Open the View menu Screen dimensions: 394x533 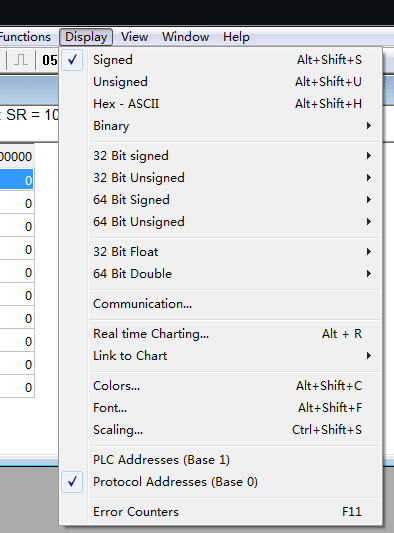[135, 37]
